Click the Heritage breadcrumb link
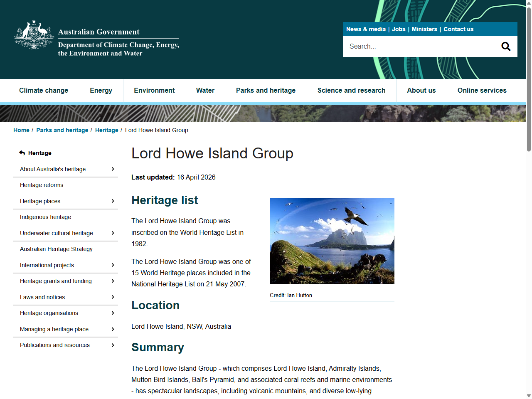This screenshot has height=399, width=532. (107, 130)
